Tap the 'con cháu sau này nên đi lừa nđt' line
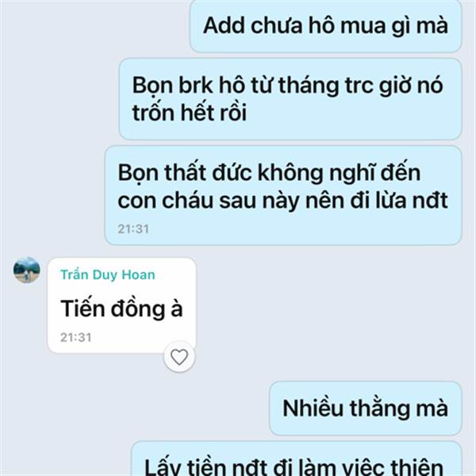 (283, 201)
